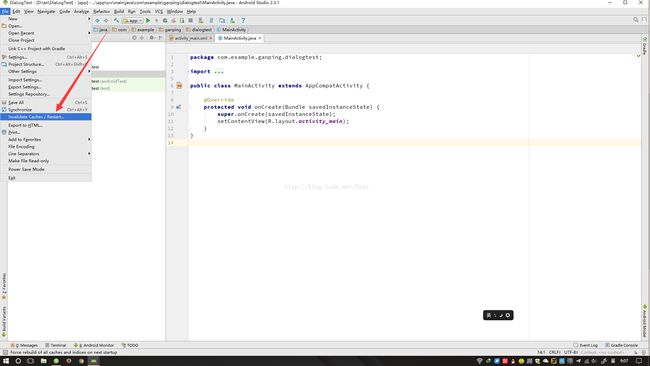Open the Refactor menu
The image size is (650, 366).
tap(102, 12)
